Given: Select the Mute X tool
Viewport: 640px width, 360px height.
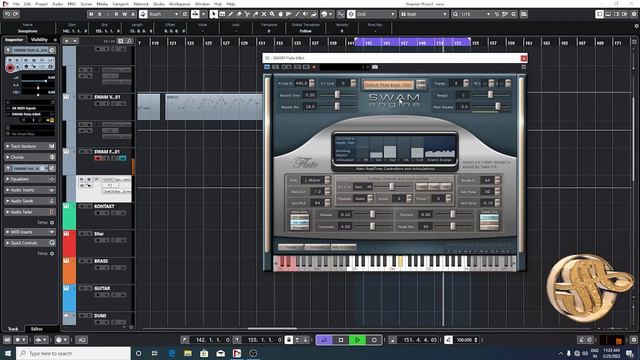Looking at the screenshot, I should pyautogui.click(x=264, y=14).
